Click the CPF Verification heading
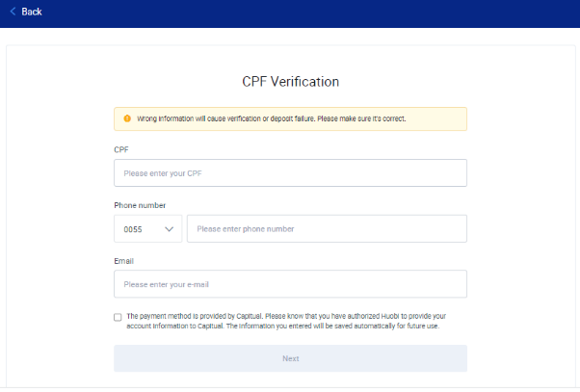 pos(290,82)
